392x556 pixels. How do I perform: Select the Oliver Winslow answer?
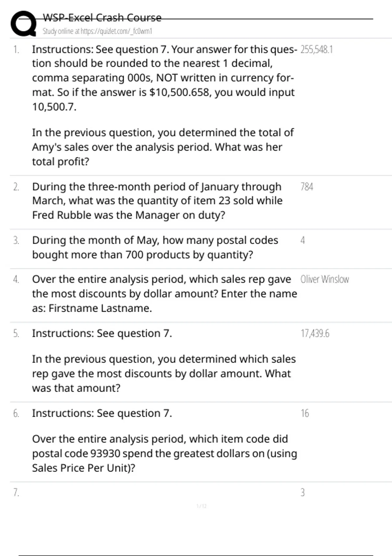point(324,279)
